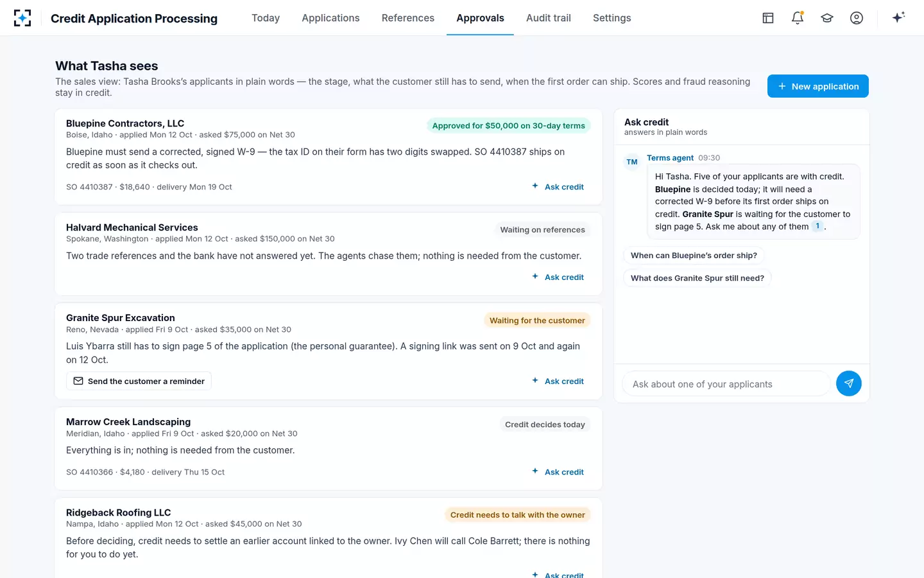Send the message with the paper plane button
The height and width of the screenshot is (578, 924).
tap(849, 383)
